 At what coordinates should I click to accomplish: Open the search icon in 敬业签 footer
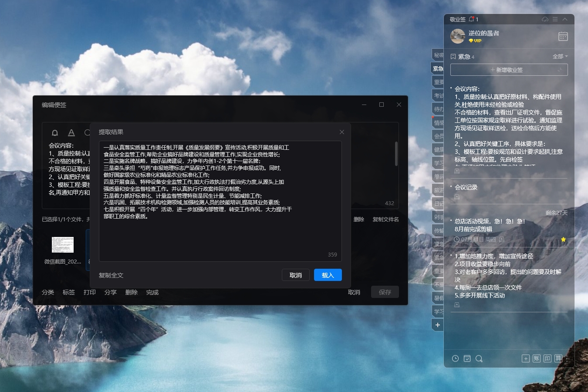(479, 358)
